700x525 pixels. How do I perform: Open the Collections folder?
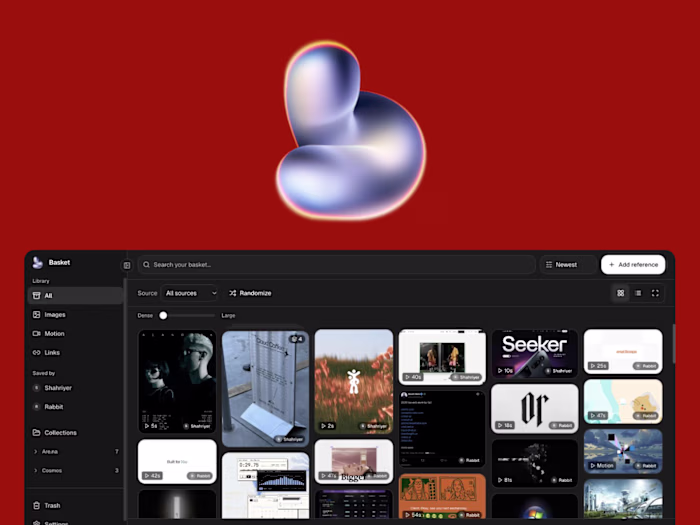click(75, 433)
